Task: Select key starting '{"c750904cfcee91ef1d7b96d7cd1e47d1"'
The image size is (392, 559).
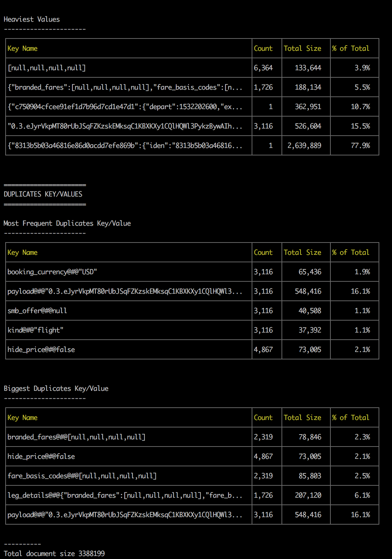Action: [125, 107]
